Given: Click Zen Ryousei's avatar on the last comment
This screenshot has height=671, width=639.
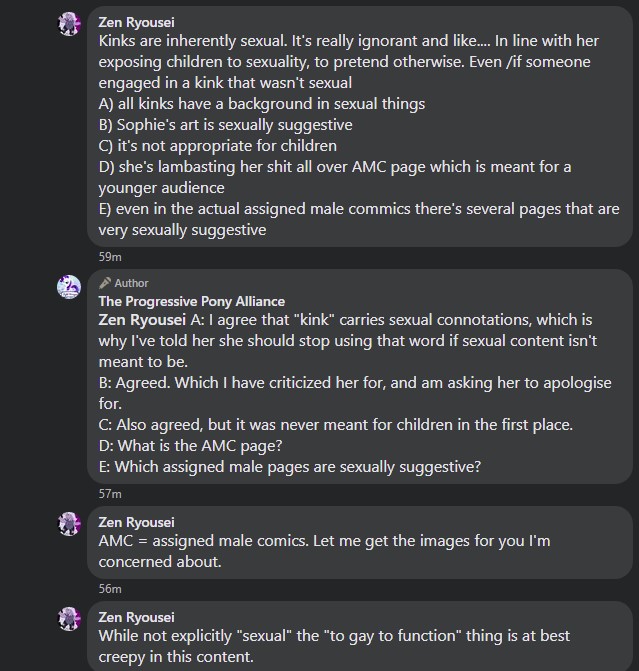Looking at the screenshot, I should point(69,619).
